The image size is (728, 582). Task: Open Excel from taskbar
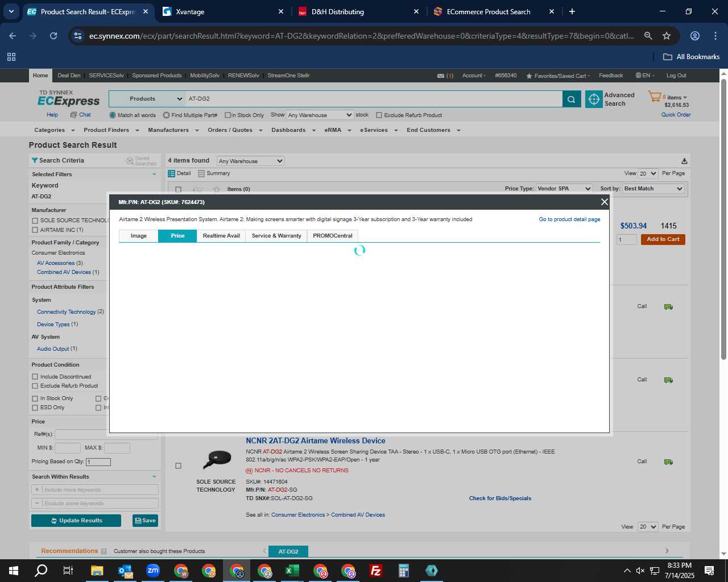click(292, 571)
